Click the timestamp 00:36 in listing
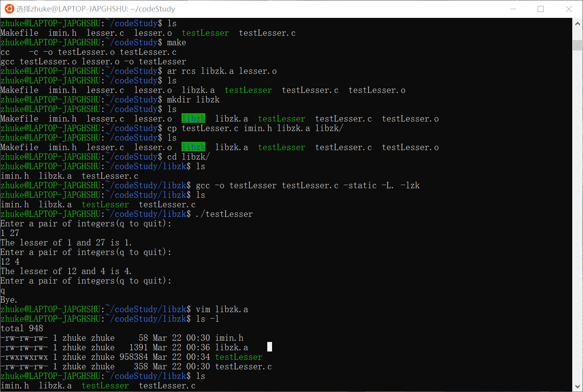The width and height of the screenshot is (583, 392). coord(198,348)
